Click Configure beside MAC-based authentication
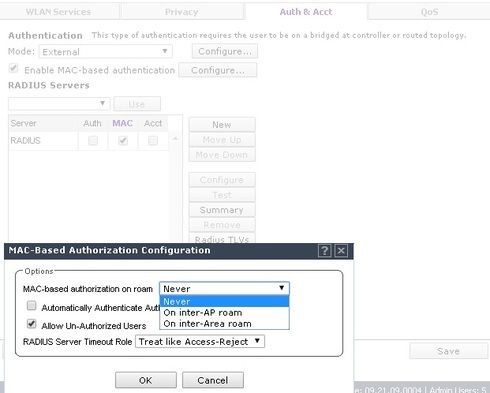 (218, 70)
